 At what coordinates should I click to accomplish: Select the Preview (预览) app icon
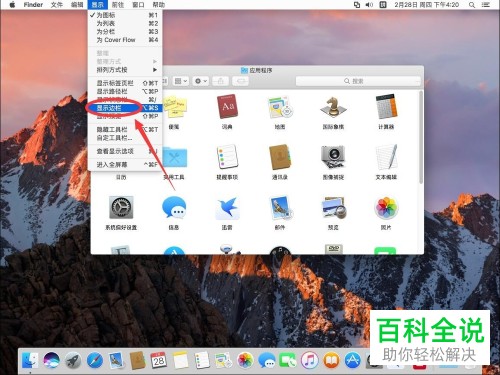333,207
